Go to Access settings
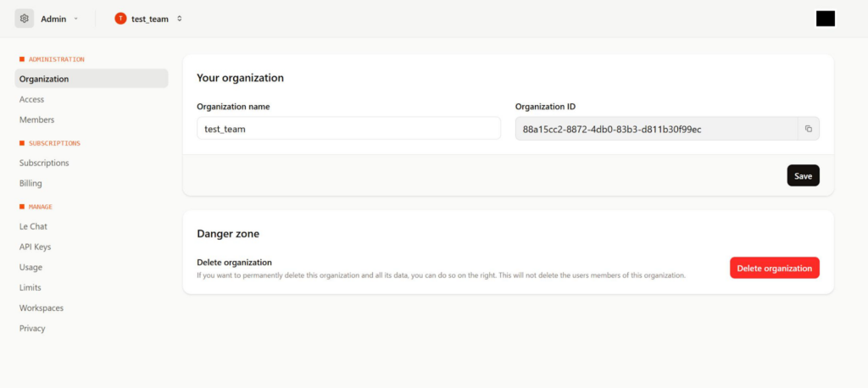 point(32,99)
